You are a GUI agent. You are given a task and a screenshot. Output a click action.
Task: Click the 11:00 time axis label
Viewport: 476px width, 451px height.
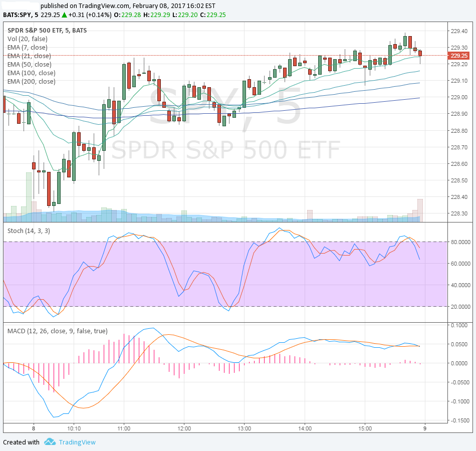click(x=124, y=428)
